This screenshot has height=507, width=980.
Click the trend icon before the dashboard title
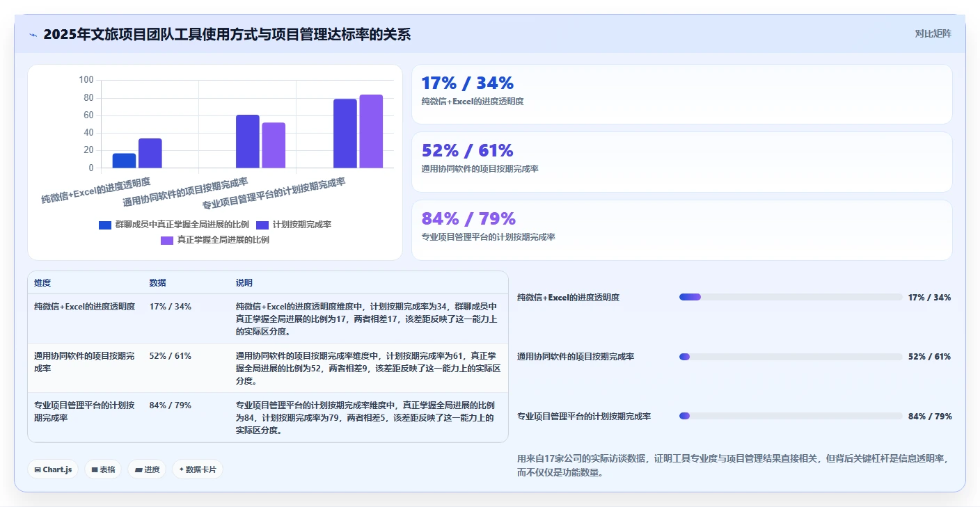33,35
